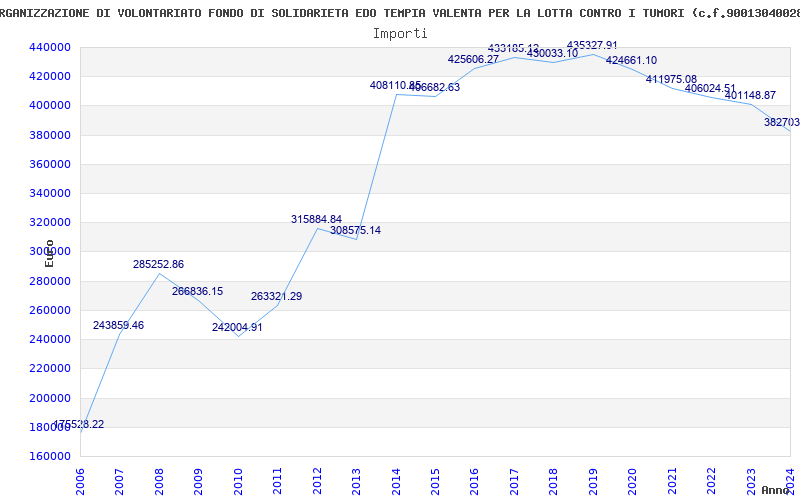This screenshot has height=500, width=800.
Task: Select the 411975.08 value label
Action: pyautogui.click(x=671, y=80)
